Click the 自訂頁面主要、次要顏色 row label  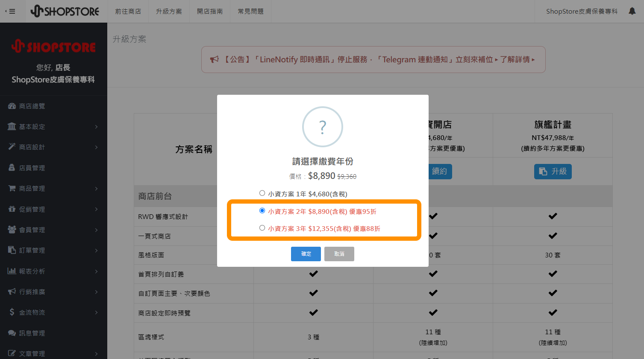coord(174,294)
